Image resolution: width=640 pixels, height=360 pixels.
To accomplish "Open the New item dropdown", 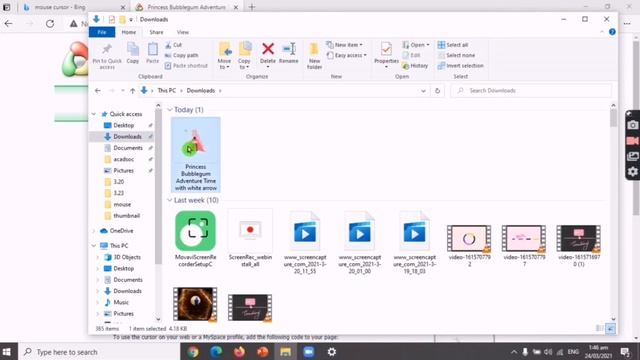I will [345, 45].
